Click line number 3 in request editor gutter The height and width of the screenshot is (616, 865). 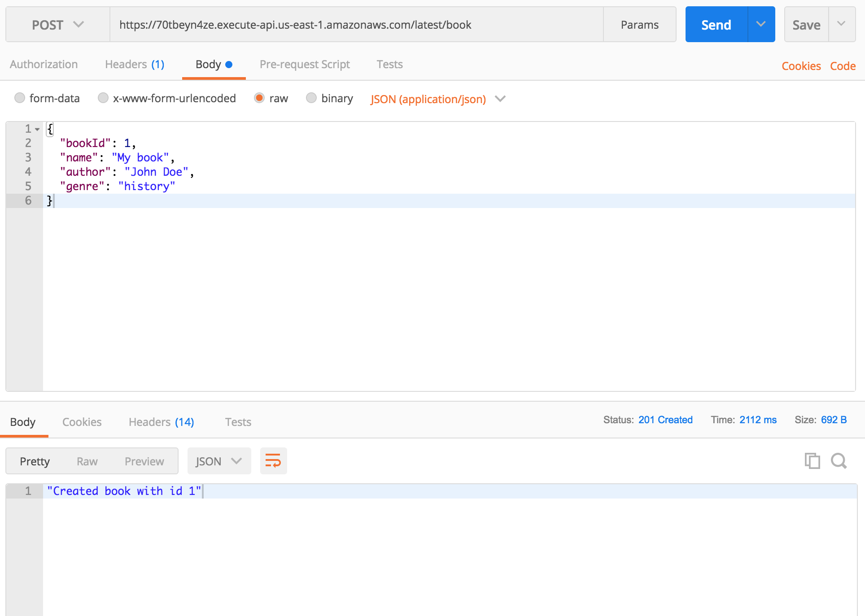point(28,157)
